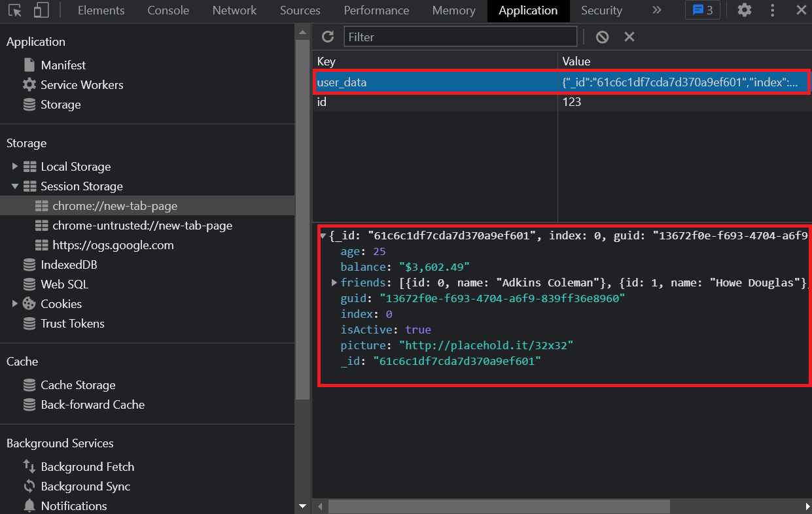
Task: Select the id storage row
Action: [393, 102]
